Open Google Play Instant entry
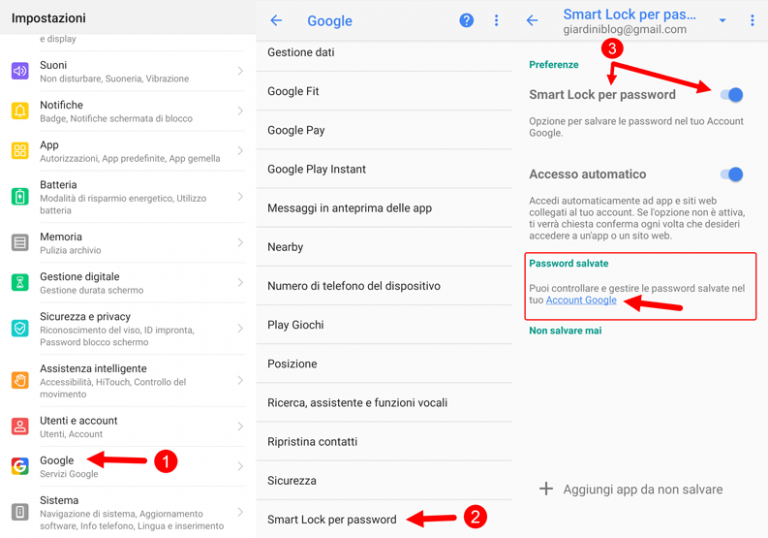The image size is (768, 538). (384, 169)
